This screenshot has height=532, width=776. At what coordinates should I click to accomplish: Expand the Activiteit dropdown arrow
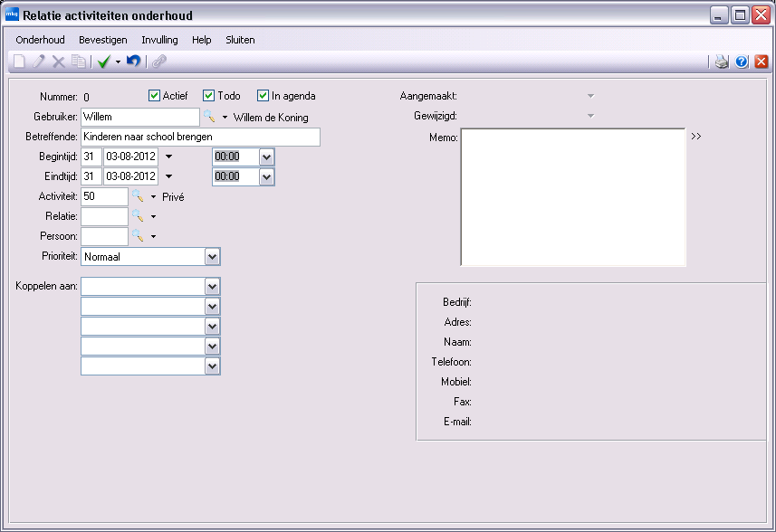click(x=153, y=196)
